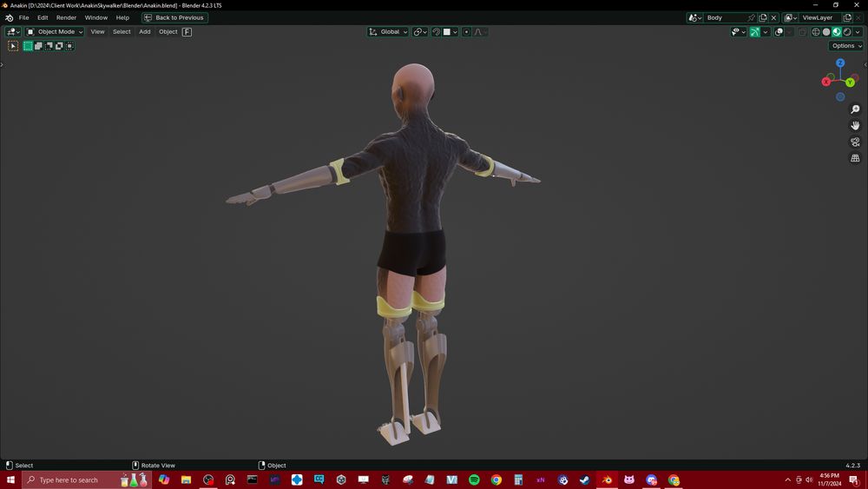
Task: Choose Subtract from selection mode
Action: tap(49, 46)
